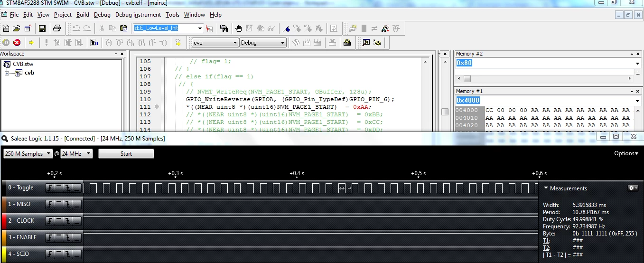Click the 0 - Toggle channel label
Viewport: 644px width, 263px height.
(x=21, y=188)
